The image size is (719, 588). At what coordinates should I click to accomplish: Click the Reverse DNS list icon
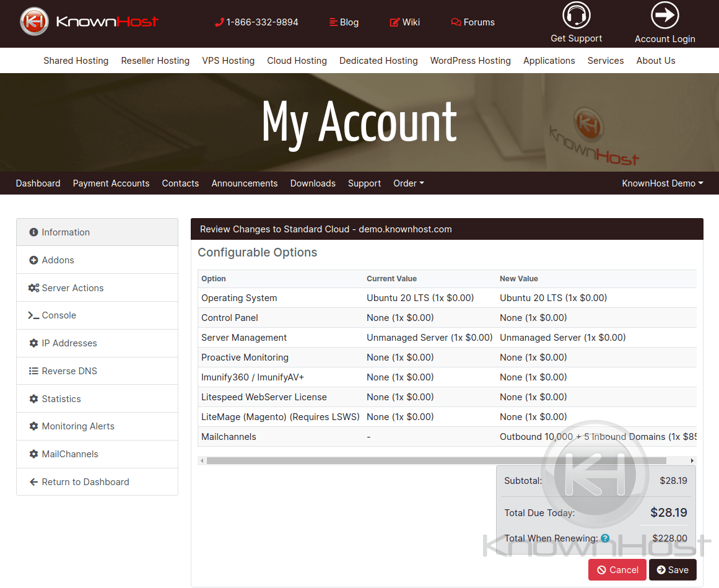point(33,371)
